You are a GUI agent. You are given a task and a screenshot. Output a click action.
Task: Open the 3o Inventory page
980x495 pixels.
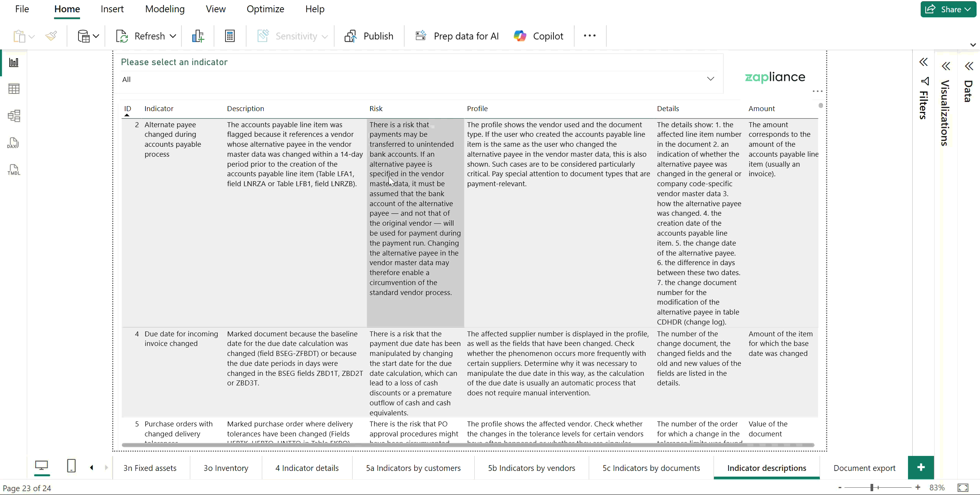(x=226, y=468)
